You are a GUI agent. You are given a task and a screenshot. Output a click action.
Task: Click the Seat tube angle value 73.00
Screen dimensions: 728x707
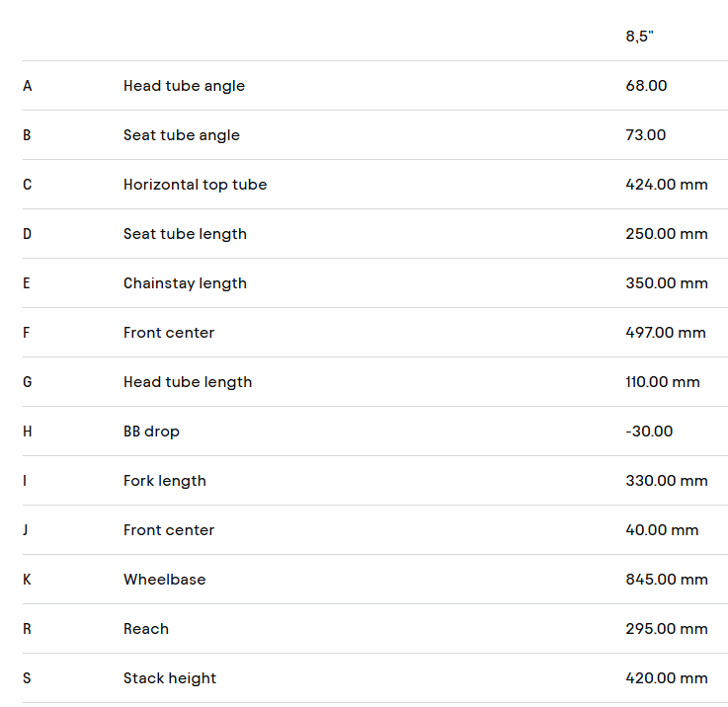645,135
